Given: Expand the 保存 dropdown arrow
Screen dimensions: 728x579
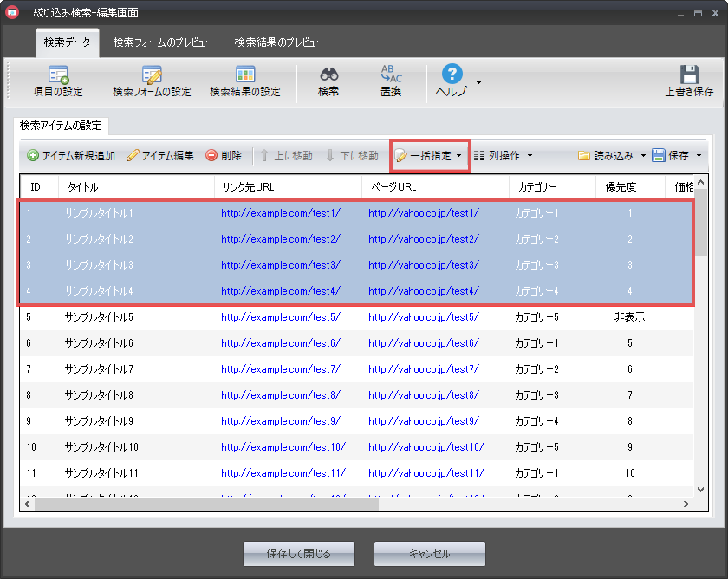Looking at the screenshot, I should [x=699, y=156].
